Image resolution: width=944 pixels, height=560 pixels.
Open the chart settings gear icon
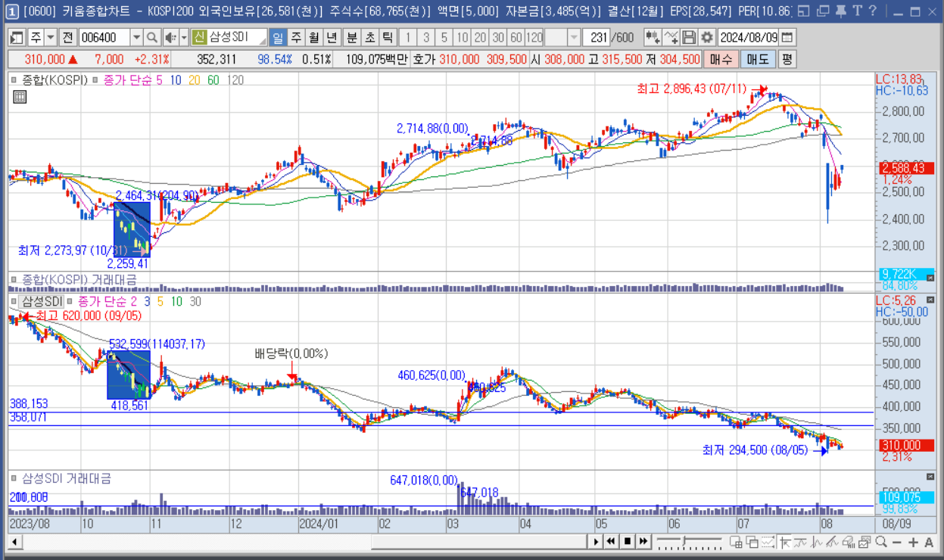pos(707,38)
